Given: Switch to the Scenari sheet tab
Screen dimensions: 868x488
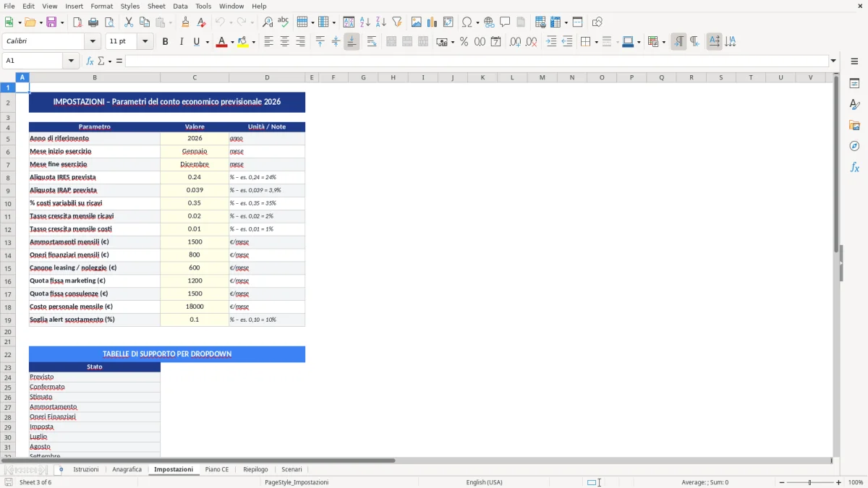Looking at the screenshot, I should (x=292, y=469).
